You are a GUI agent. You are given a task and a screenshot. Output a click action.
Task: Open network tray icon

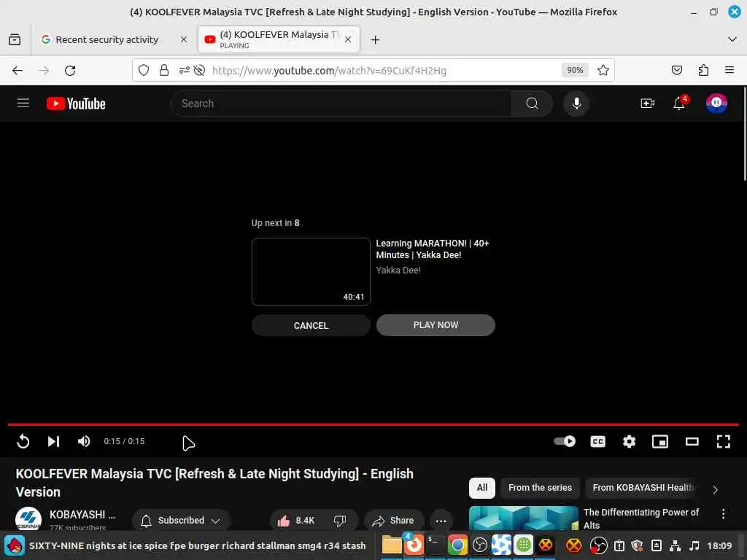(675, 545)
